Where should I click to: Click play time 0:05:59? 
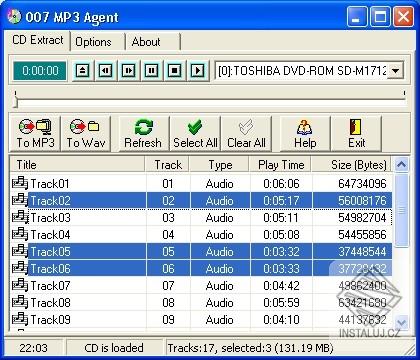click(x=281, y=303)
